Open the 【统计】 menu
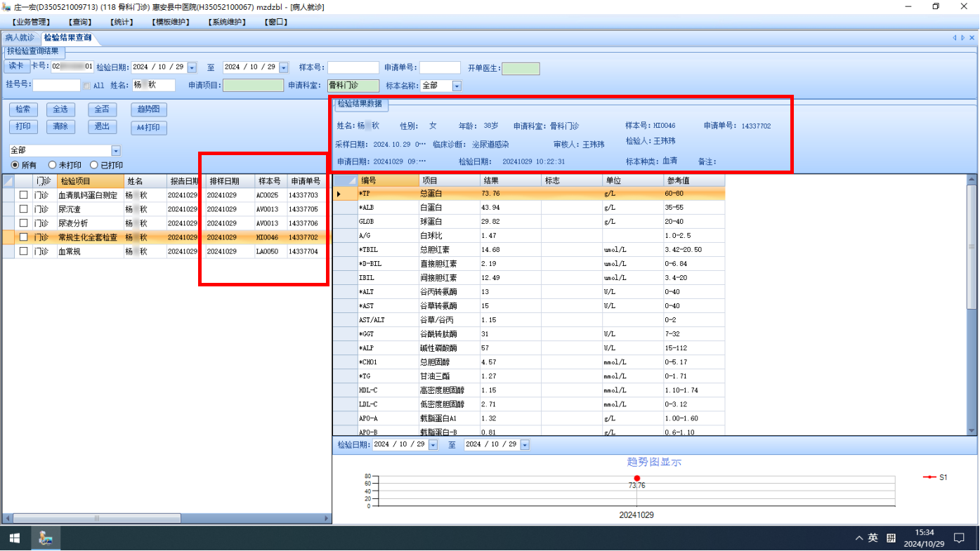980x551 pixels. point(123,22)
